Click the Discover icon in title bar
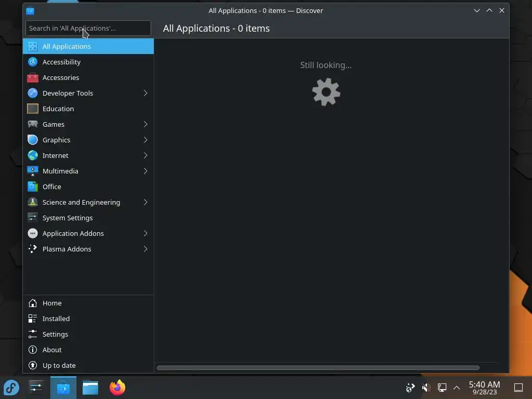 point(30,10)
